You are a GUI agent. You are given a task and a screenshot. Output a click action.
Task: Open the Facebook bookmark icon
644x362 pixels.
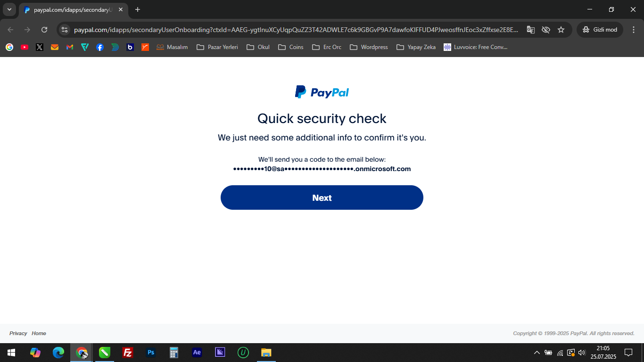pyautogui.click(x=100, y=47)
